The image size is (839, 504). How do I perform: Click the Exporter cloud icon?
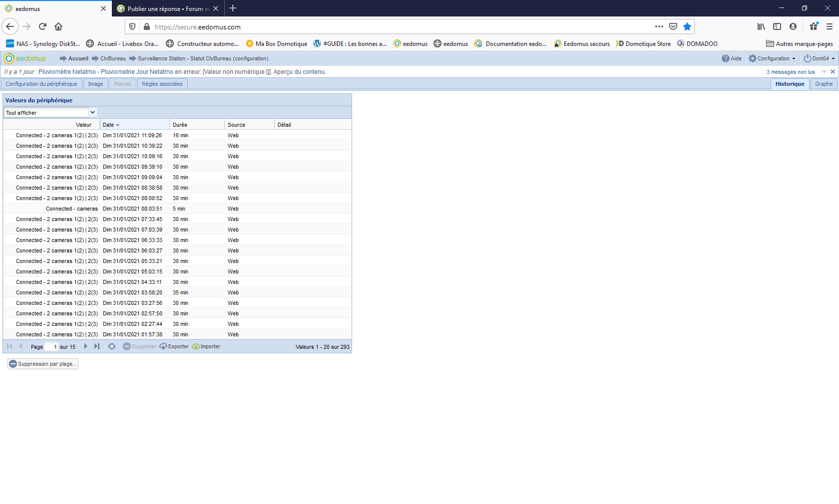(163, 346)
